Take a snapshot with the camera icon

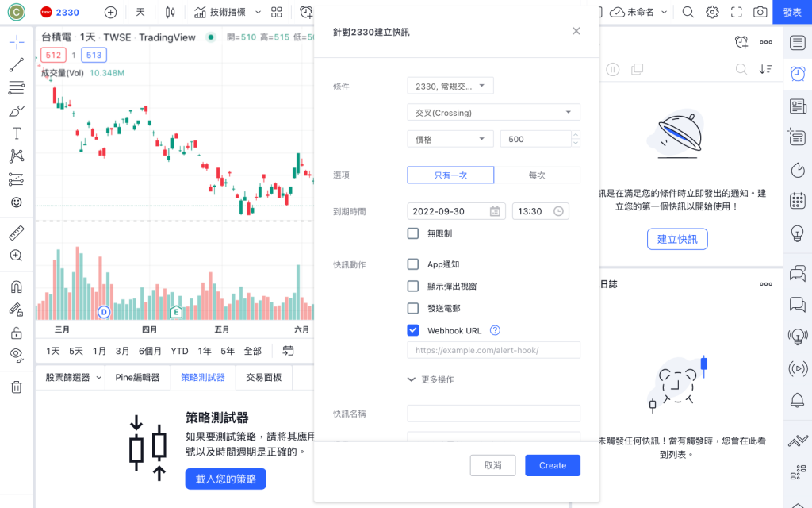pos(760,12)
